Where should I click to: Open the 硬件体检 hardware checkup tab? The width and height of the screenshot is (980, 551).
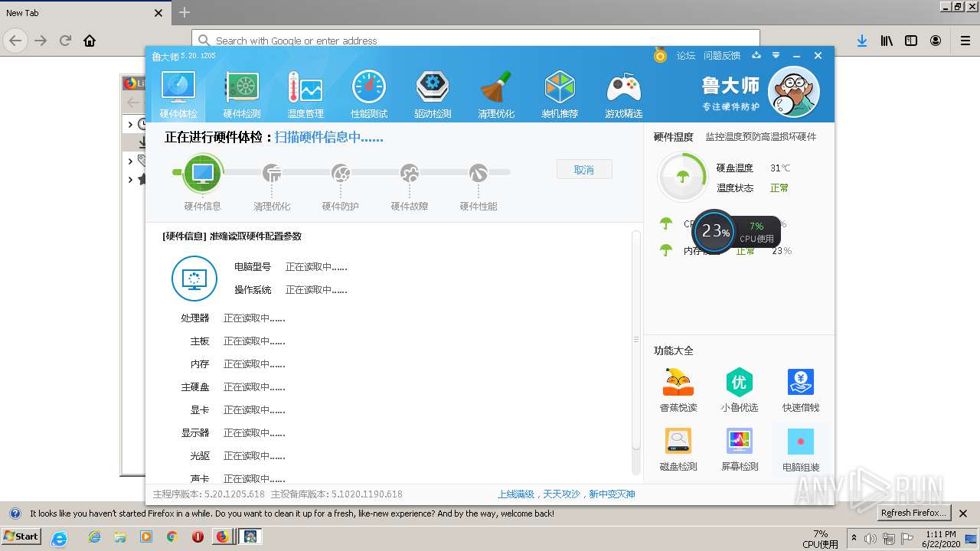178,95
